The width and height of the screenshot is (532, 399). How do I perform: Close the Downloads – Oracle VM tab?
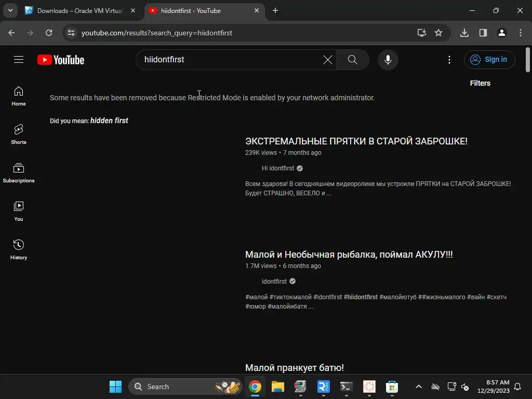[133, 10]
